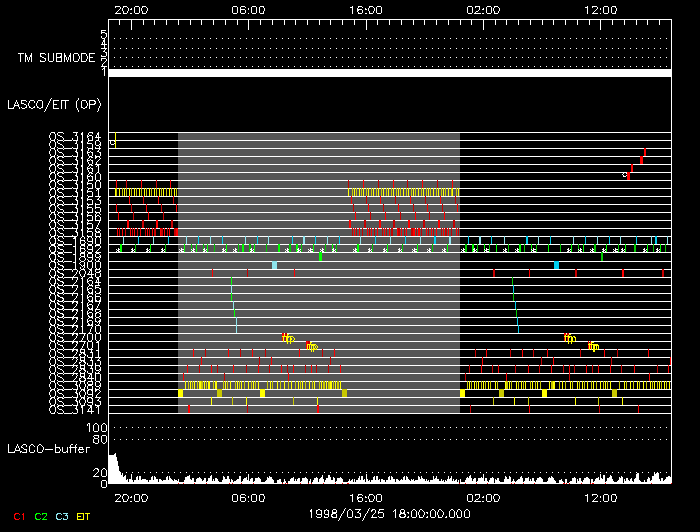Click the 100 tick on the LASCO-buffer axis
700x532 pixels.
[x=96, y=428]
